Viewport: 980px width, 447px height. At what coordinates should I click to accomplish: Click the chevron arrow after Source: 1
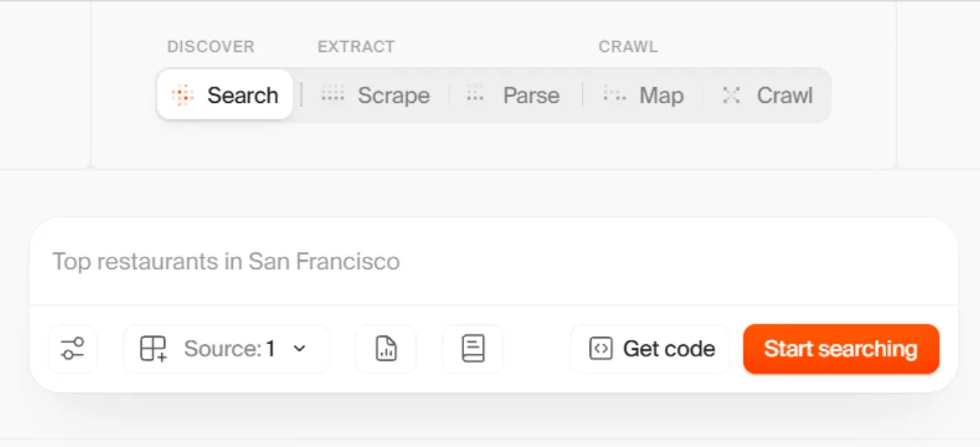[300, 349]
